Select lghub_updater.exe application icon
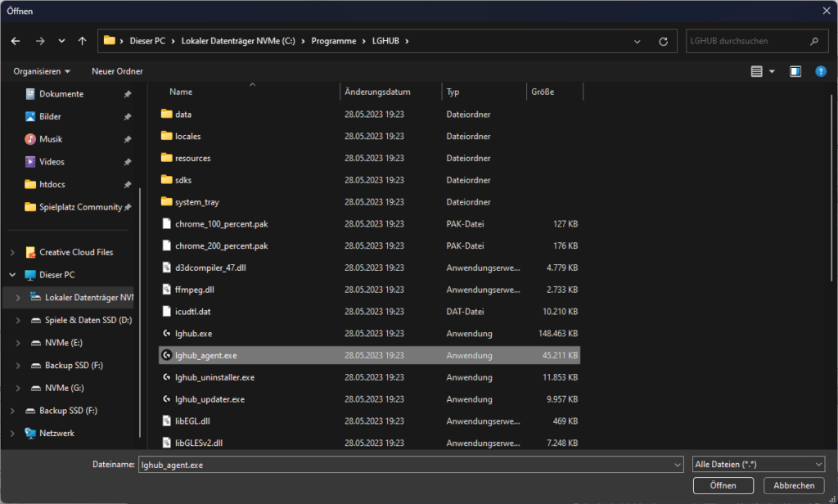838x504 pixels. pyautogui.click(x=167, y=398)
